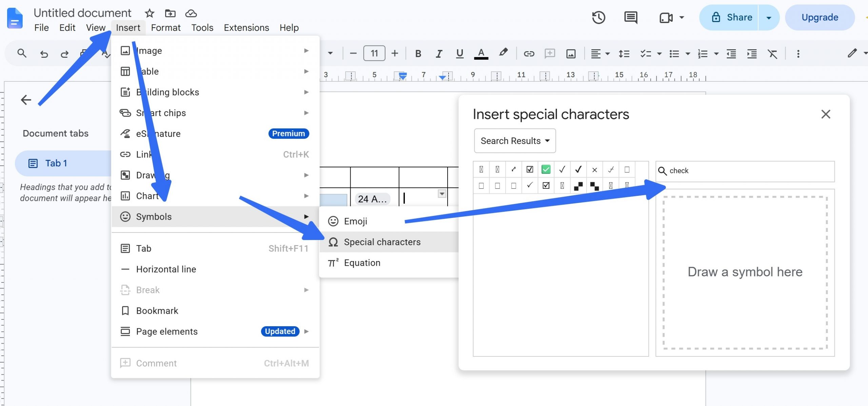
Task: Click the Google Docs home logo
Action: click(15, 18)
